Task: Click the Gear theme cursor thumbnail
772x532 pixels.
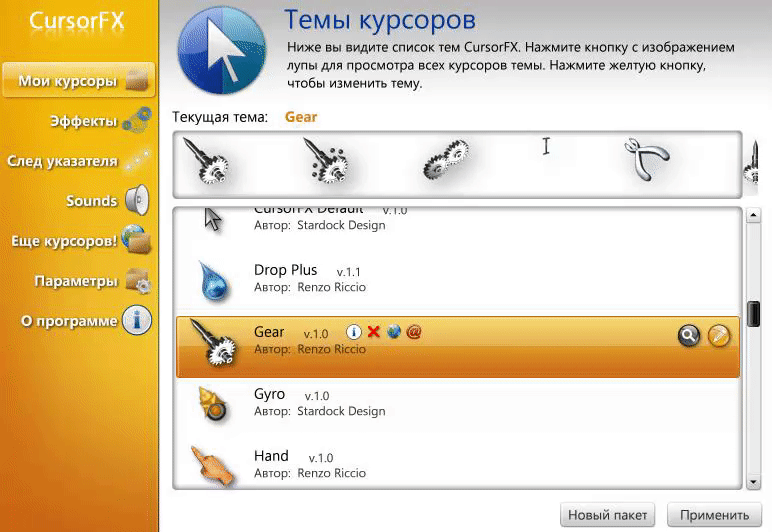Action: 214,343
